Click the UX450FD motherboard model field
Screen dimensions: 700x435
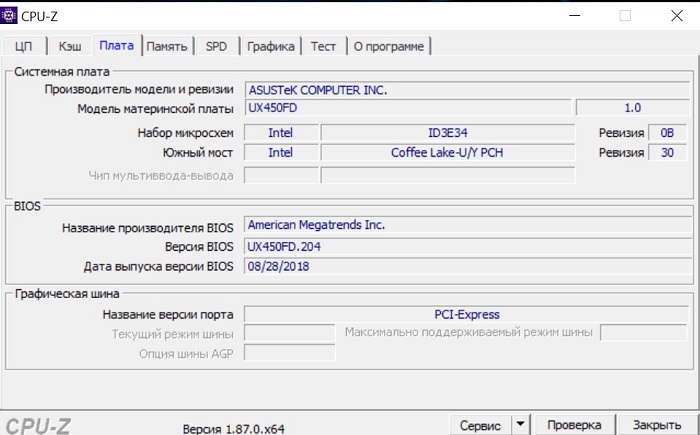(x=408, y=108)
